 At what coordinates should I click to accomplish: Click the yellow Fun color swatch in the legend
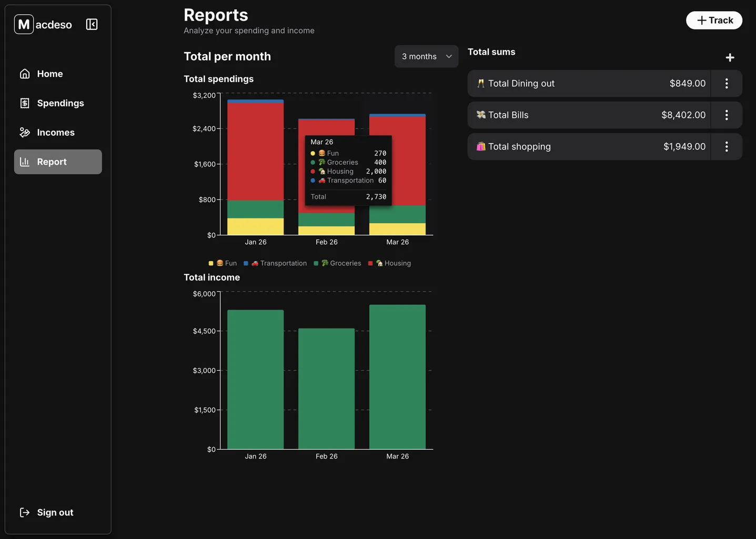(x=210, y=263)
